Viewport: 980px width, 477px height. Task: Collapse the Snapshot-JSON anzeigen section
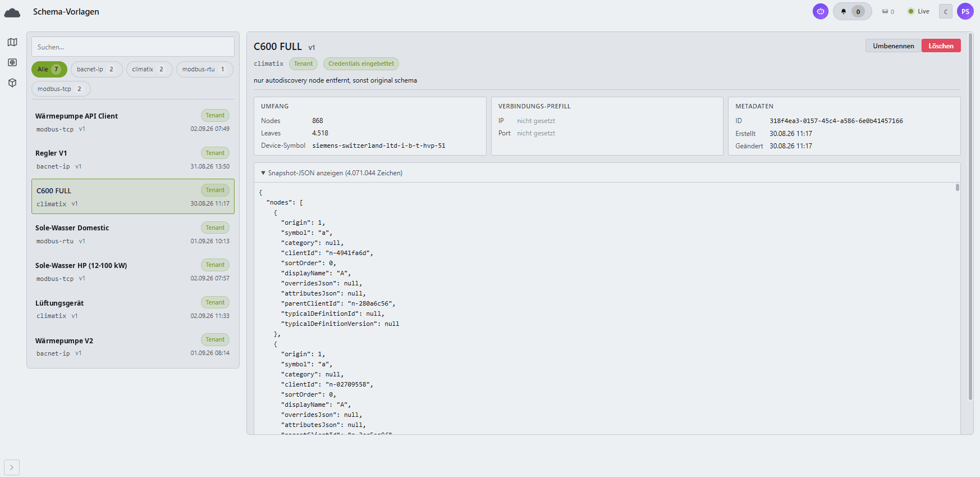331,173
